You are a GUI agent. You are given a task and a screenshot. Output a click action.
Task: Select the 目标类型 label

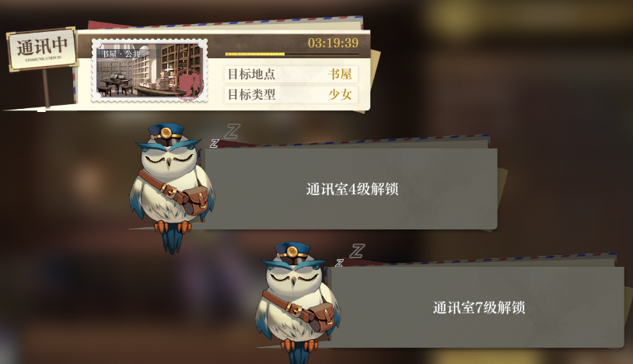point(251,94)
